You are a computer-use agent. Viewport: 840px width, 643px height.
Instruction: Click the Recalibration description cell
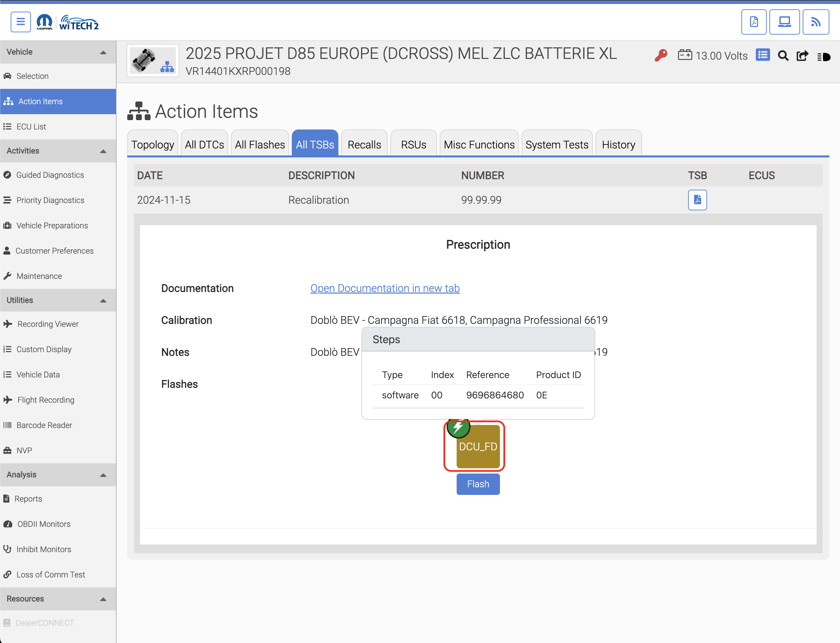pos(319,200)
